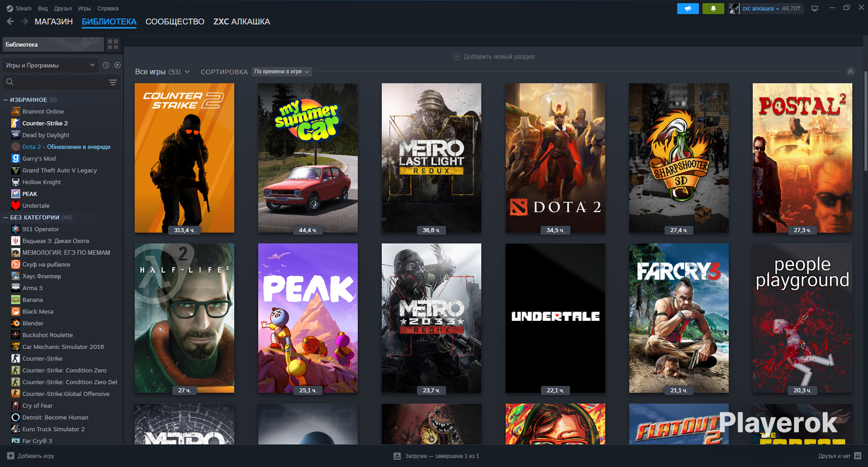Select the Undertale heart icon in sidebar
This screenshot has width=868, height=467.
pyautogui.click(x=15, y=205)
